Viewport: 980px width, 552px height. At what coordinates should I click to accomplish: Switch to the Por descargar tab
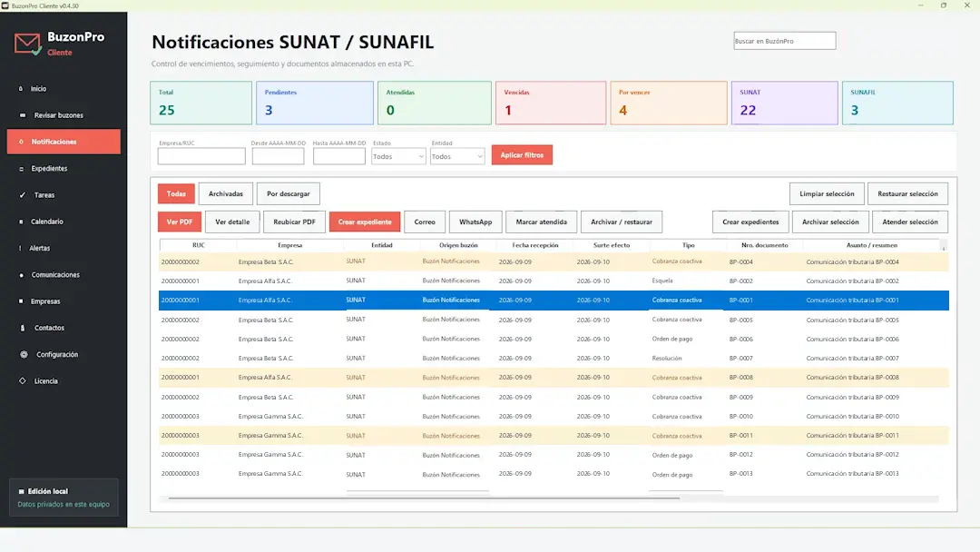[x=289, y=193]
